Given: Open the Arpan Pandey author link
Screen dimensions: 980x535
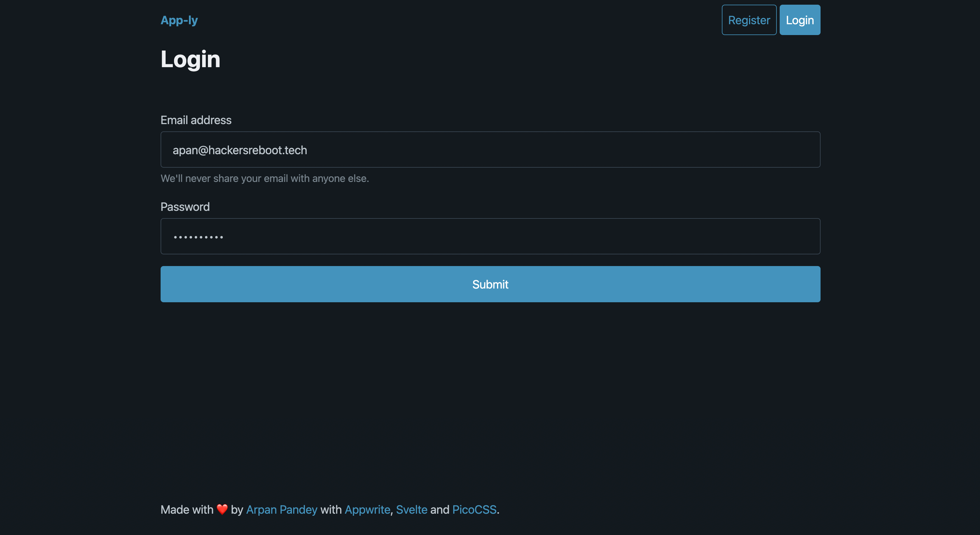Looking at the screenshot, I should point(282,510).
